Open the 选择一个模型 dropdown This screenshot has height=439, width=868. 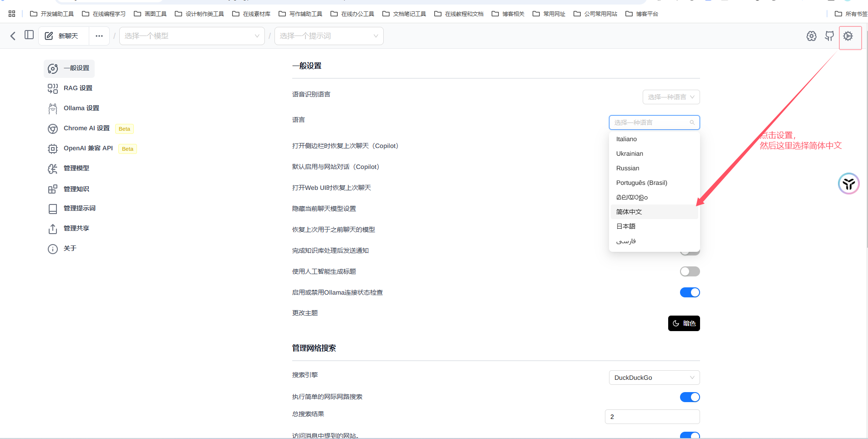[192, 36]
